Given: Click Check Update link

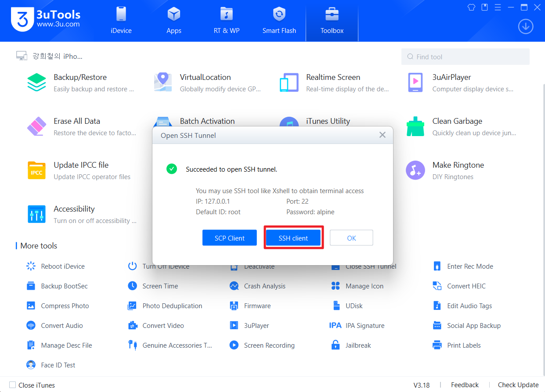Looking at the screenshot, I should [x=518, y=385].
